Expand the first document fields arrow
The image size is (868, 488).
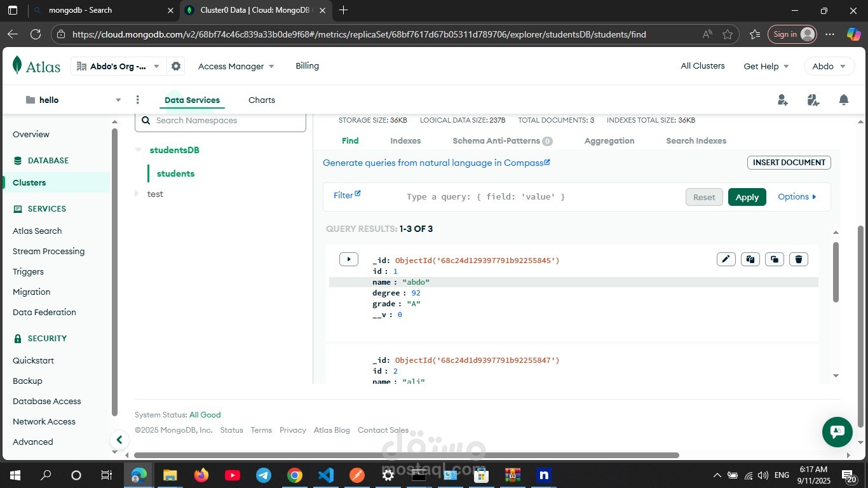(x=349, y=259)
